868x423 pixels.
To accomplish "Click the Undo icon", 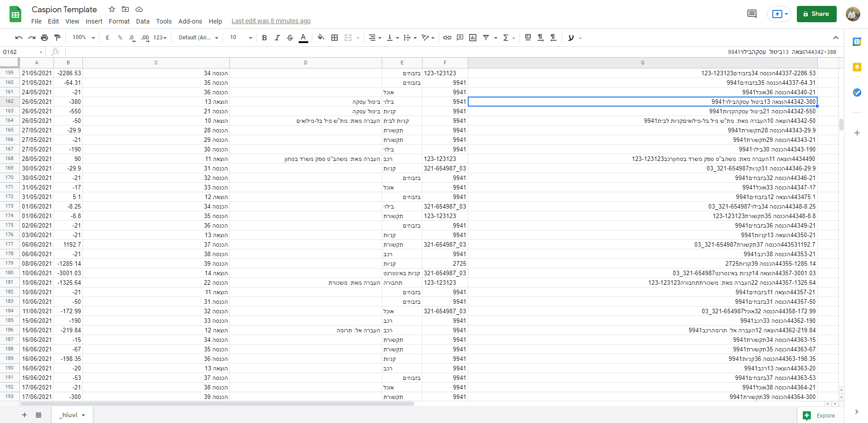I will click(x=19, y=38).
